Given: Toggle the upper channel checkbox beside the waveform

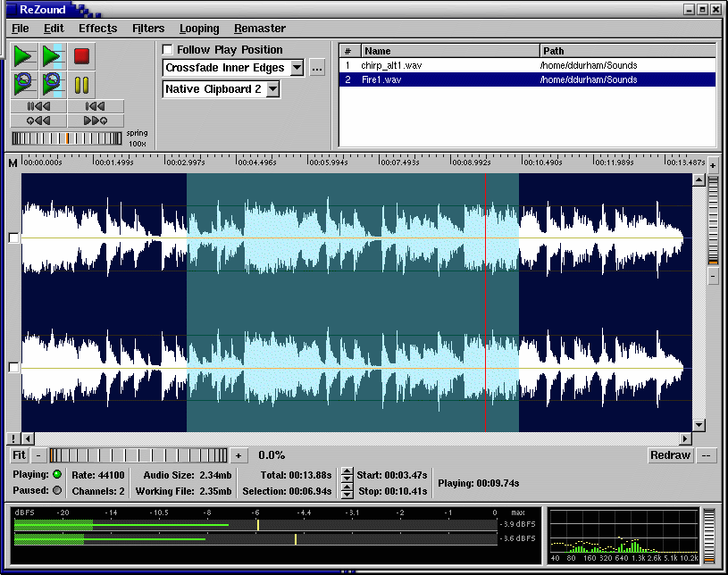Looking at the screenshot, I should (x=13, y=237).
